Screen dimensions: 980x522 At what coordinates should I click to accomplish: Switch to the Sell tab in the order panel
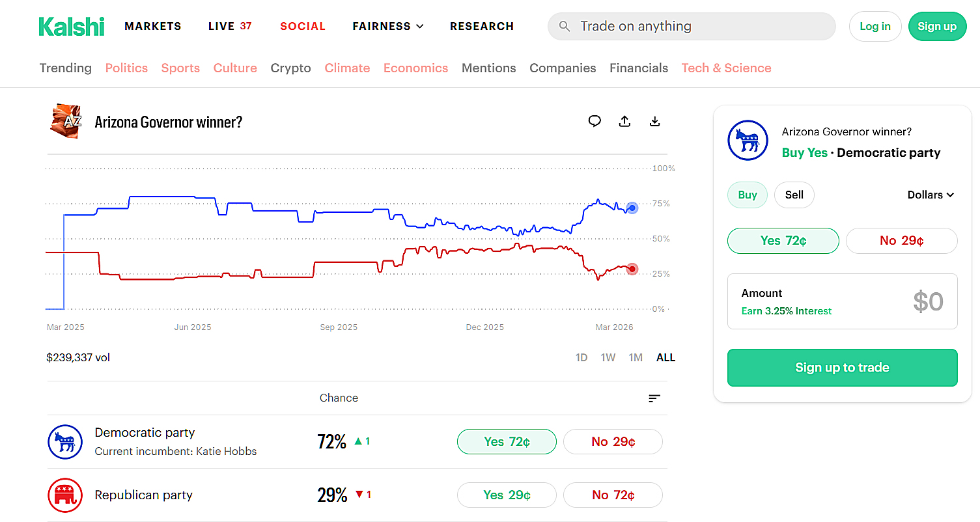point(794,195)
